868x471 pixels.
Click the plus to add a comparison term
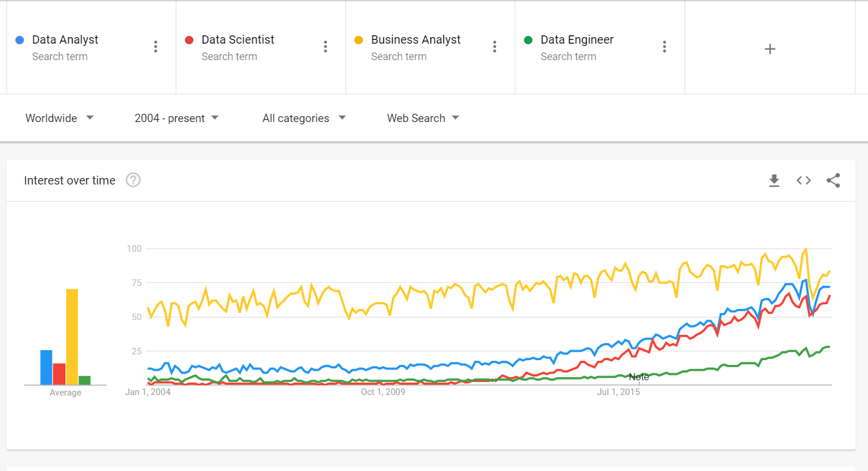[770, 49]
